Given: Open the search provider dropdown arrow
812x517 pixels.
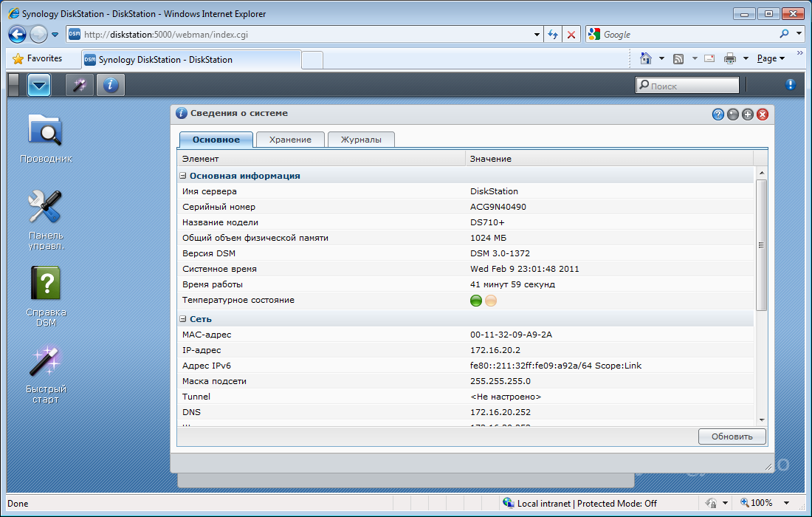Looking at the screenshot, I should [799, 34].
